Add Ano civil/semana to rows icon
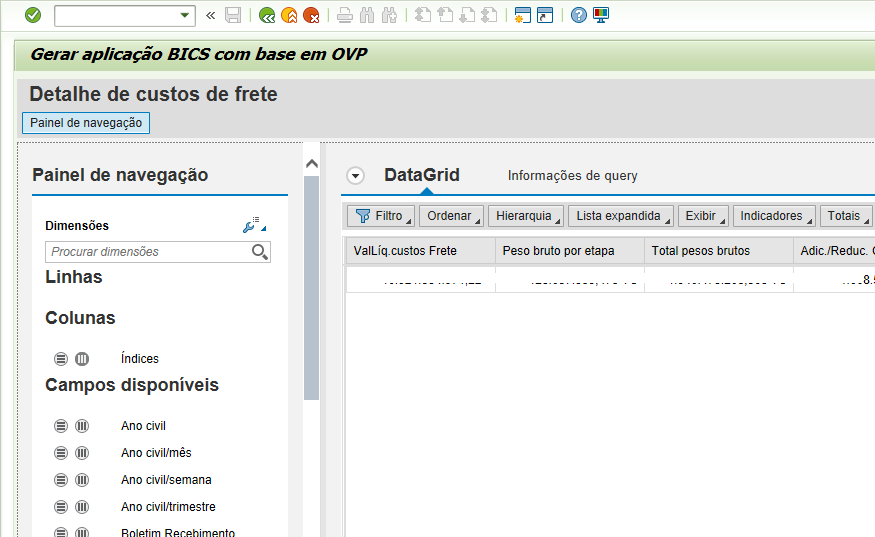Image resolution: width=875 pixels, height=537 pixels. click(x=61, y=480)
